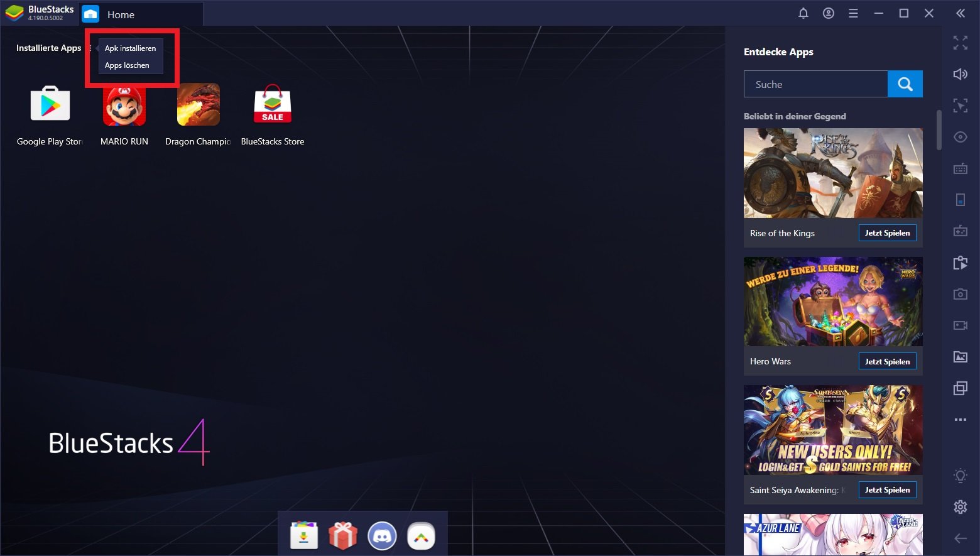Screen dimensions: 980x556
Task: Click the dashed-frame cursor icon in the side toolbar
Action: (961, 106)
